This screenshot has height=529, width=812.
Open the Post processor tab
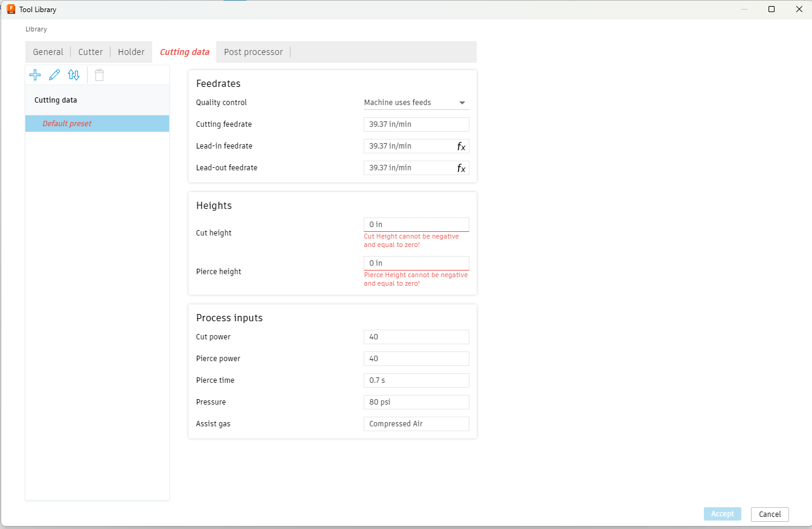coord(253,51)
